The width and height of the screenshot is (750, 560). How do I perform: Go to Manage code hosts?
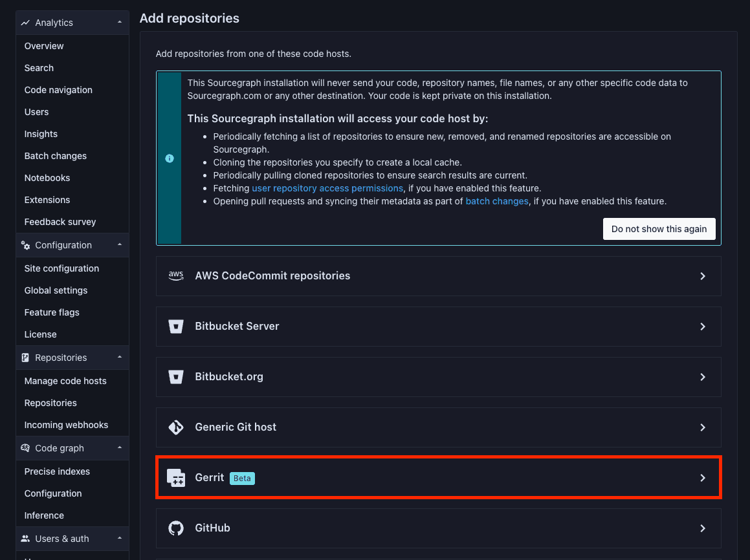pyautogui.click(x=65, y=381)
